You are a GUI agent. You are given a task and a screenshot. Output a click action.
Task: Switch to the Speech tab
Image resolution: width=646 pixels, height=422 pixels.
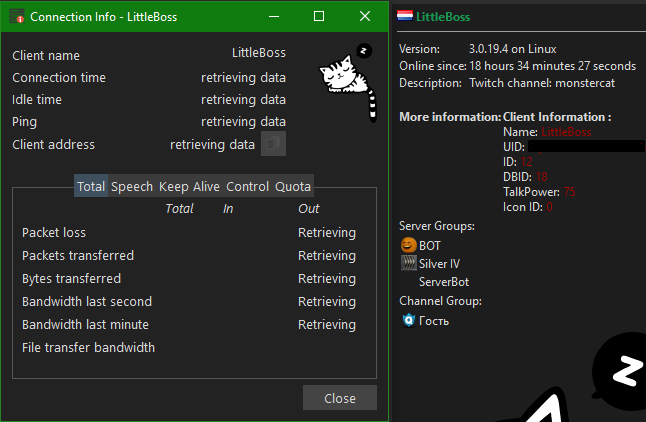[132, 186]
